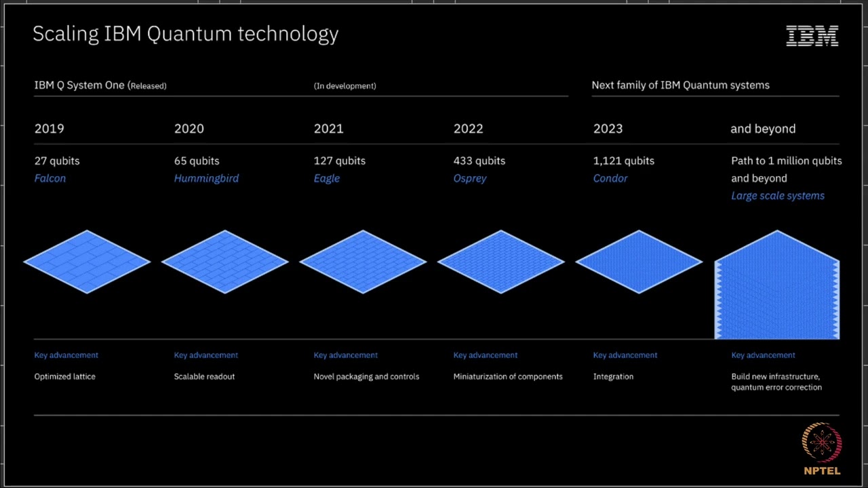The height and width of the screenshot is (488, 868).
Task: Click the 'Scalable readout' text
Action: pyautogui.click(x=204, y=377)
